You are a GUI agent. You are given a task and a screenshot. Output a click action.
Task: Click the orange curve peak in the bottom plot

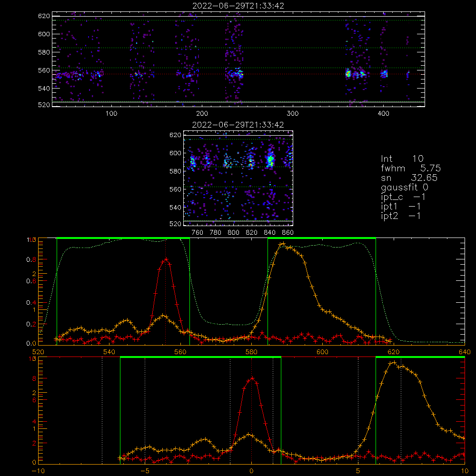click(x=394, y=362)
